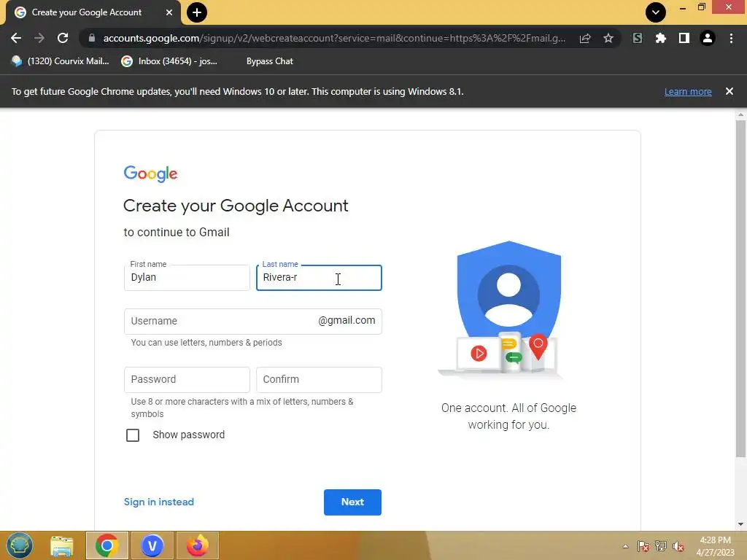The height and width of the screenshot is (560, 747).
Task: Click the Sign in instead link
Action: [x=158, y=502]
